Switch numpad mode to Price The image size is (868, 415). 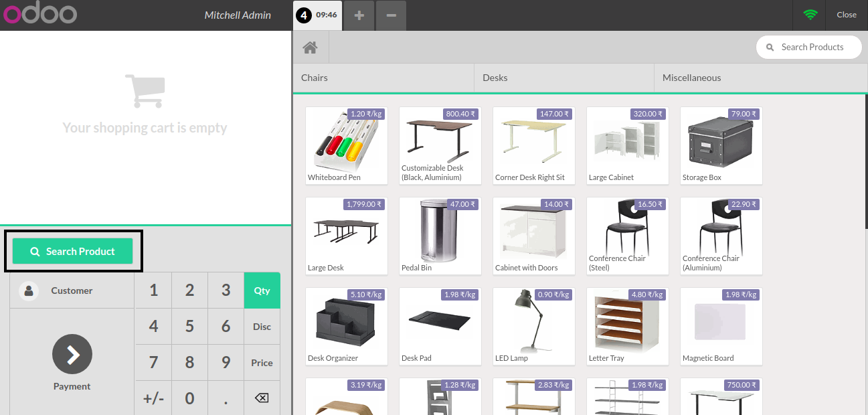click(262, 363)
